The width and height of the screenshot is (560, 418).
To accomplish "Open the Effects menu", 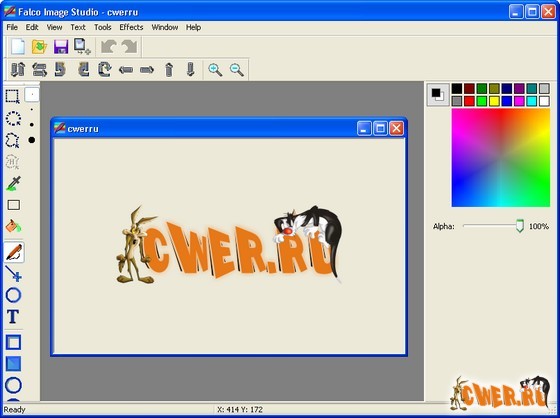I will coord(131,27).
